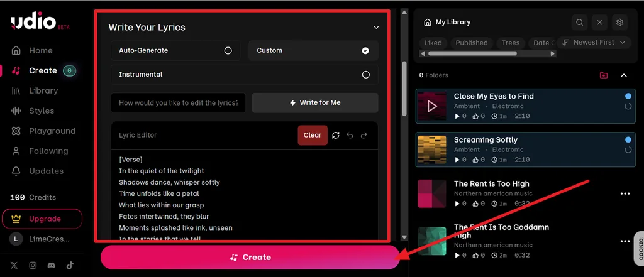Open Udio Discord link icon
This screenshot has height=277, width=644.
(52, 266)
